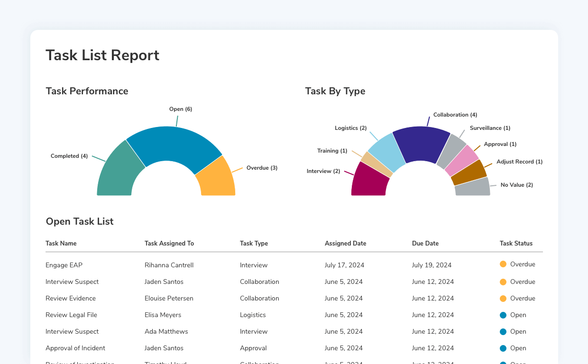Viewport: 588px width, 364px height.
Task: Click the Overdue status dot for Interview Suspect
Action: point(503,281)
